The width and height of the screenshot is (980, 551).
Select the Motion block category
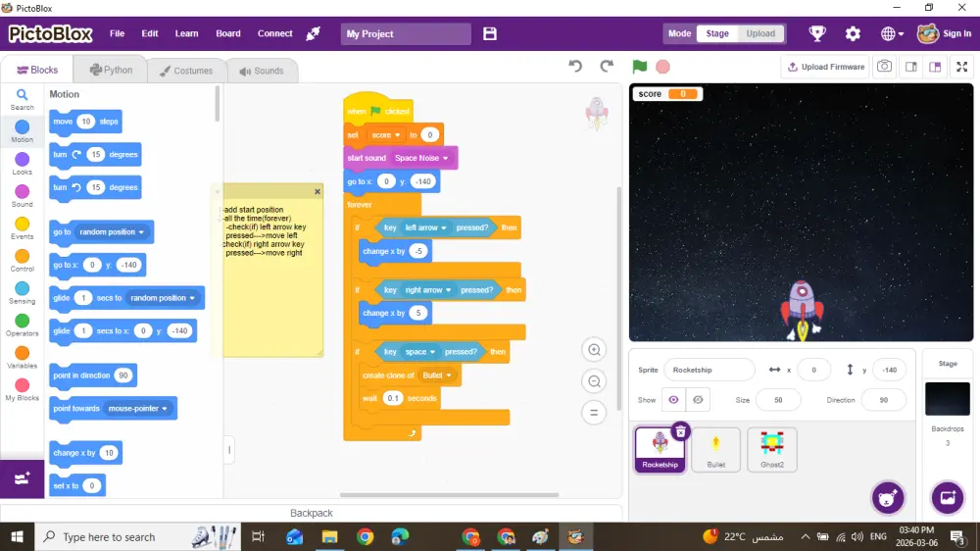[22, 131]
